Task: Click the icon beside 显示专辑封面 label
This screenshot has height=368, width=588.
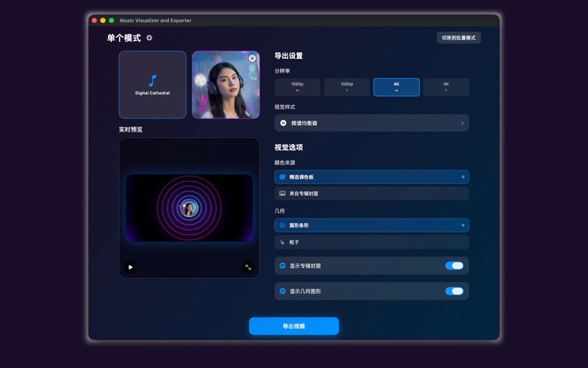Action: point(283,266)
